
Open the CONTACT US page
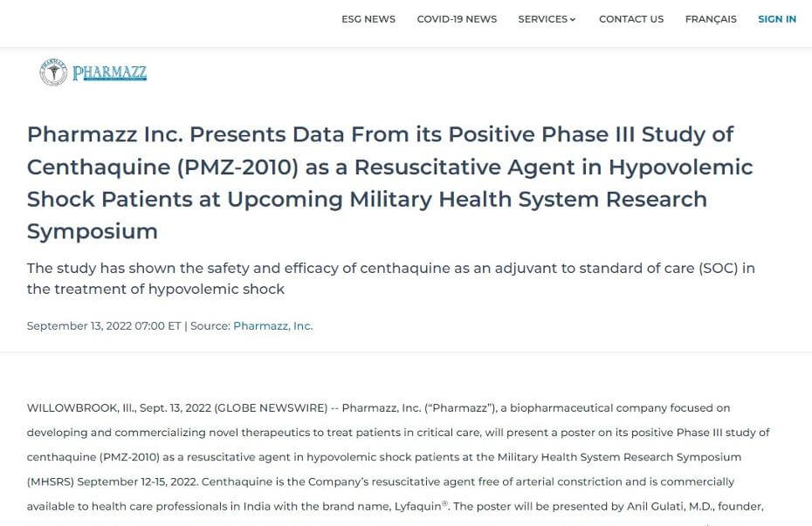click(631, 19)
